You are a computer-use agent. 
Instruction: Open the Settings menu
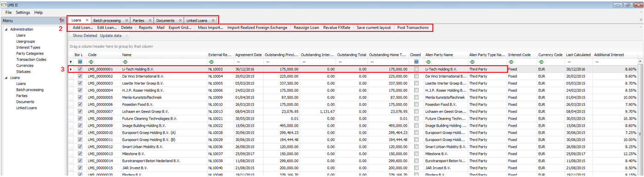click(x=23, y=12)
